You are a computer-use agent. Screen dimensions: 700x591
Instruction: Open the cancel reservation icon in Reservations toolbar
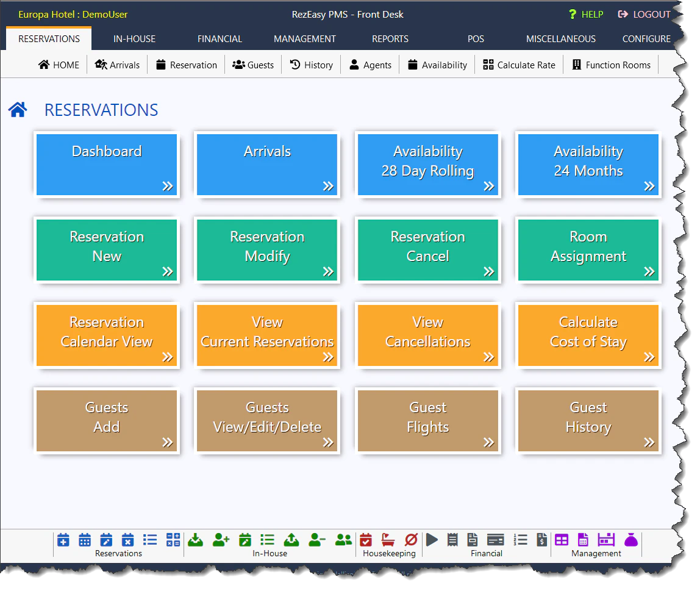(x=128, y=540)
